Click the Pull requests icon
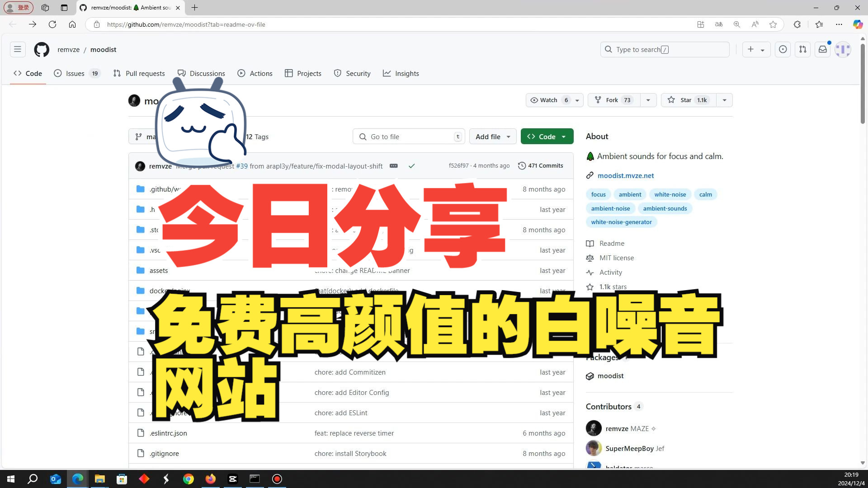This screenshot has width=868, height=488. (x=118, y=73)
